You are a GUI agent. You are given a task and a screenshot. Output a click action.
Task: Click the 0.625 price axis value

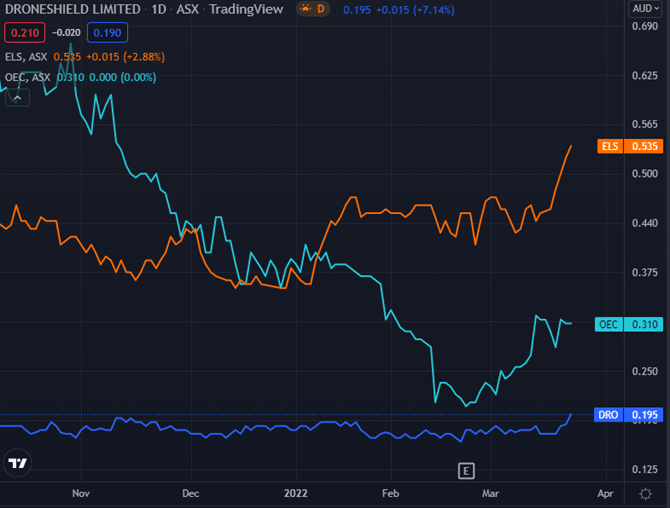645,76
